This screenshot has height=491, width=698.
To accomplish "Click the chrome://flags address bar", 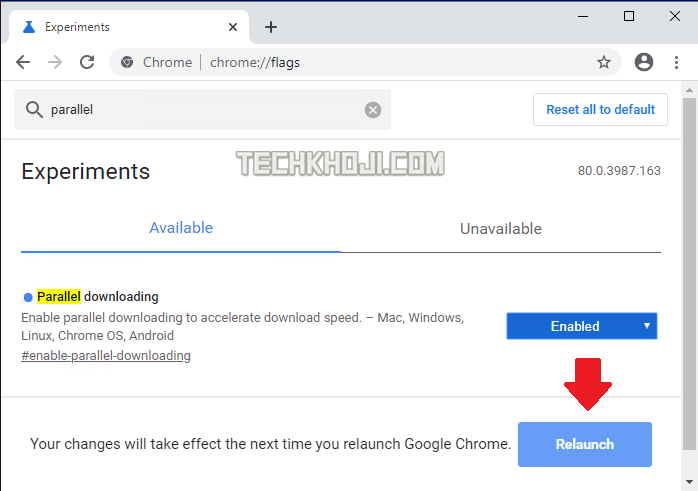I will click(x=365, y=62).
